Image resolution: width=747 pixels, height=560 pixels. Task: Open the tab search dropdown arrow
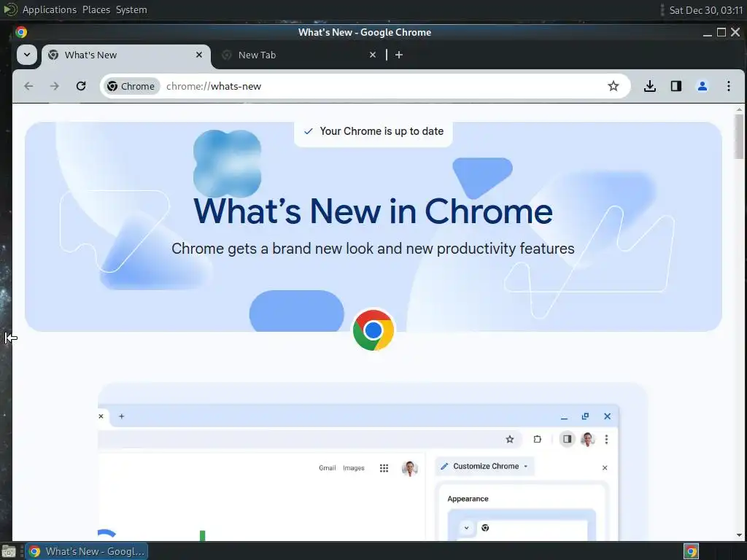(27, 55)
